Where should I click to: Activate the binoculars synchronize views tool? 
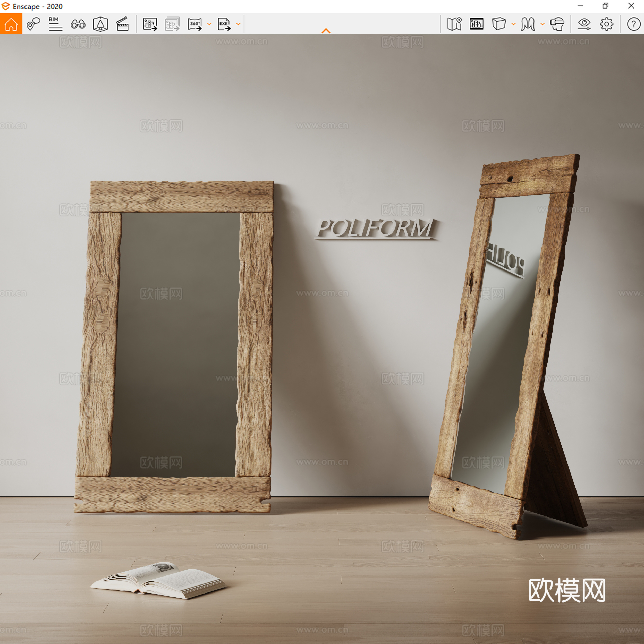coord(78,23)
